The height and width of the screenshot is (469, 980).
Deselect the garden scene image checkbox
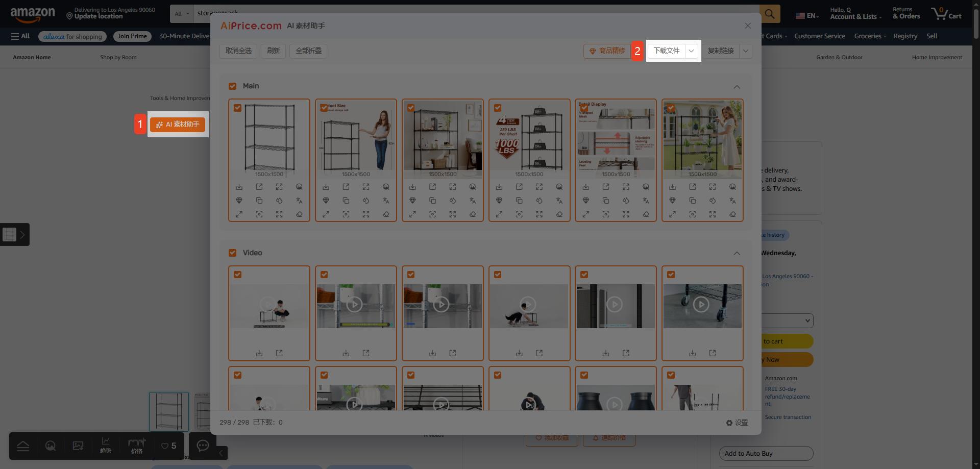[671, 108]
